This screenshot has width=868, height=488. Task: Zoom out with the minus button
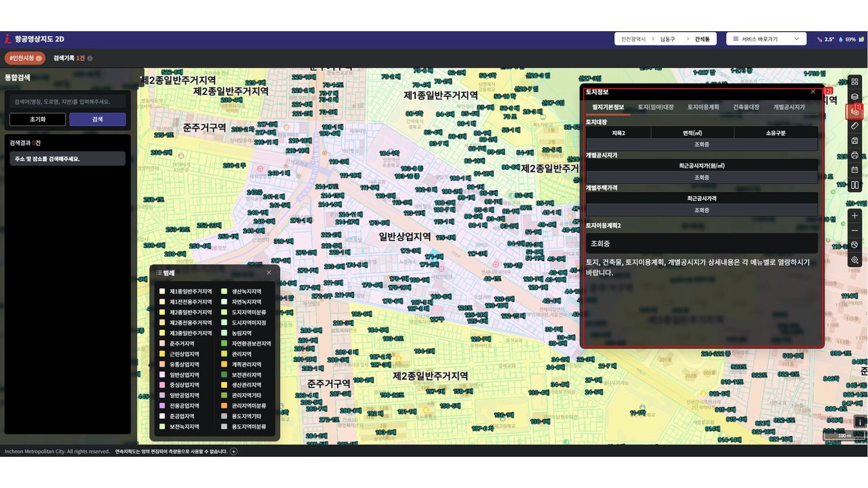click(x=854, y=230)
